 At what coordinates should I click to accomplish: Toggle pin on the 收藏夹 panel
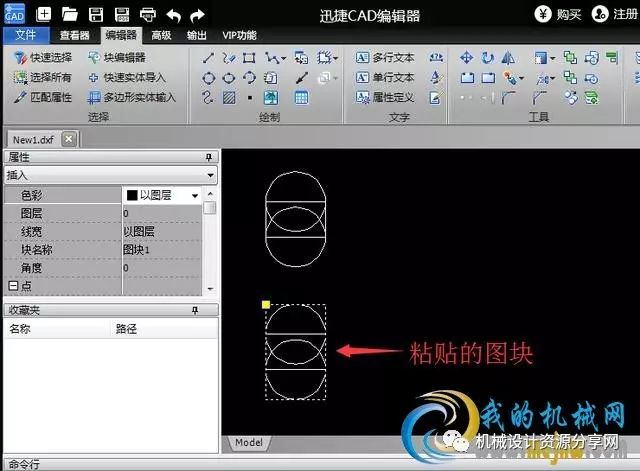click(x=209, y=311)
